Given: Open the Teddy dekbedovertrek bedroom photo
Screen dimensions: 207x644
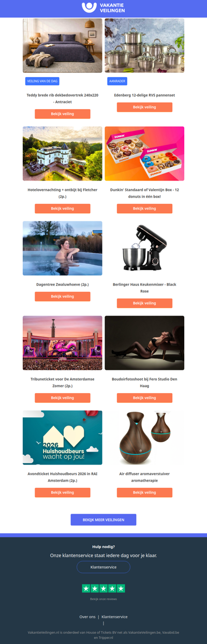Looking at the screenshot, I should coord(63,46).
